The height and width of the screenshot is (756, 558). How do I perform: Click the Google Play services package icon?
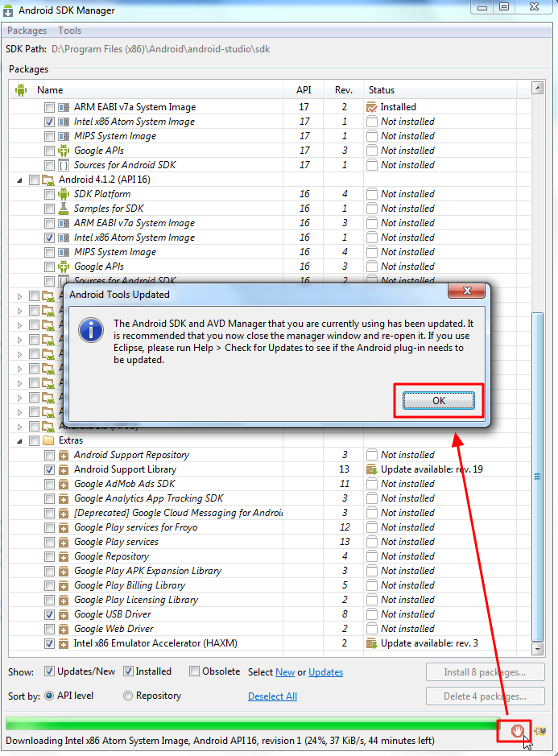click(64, 543)
